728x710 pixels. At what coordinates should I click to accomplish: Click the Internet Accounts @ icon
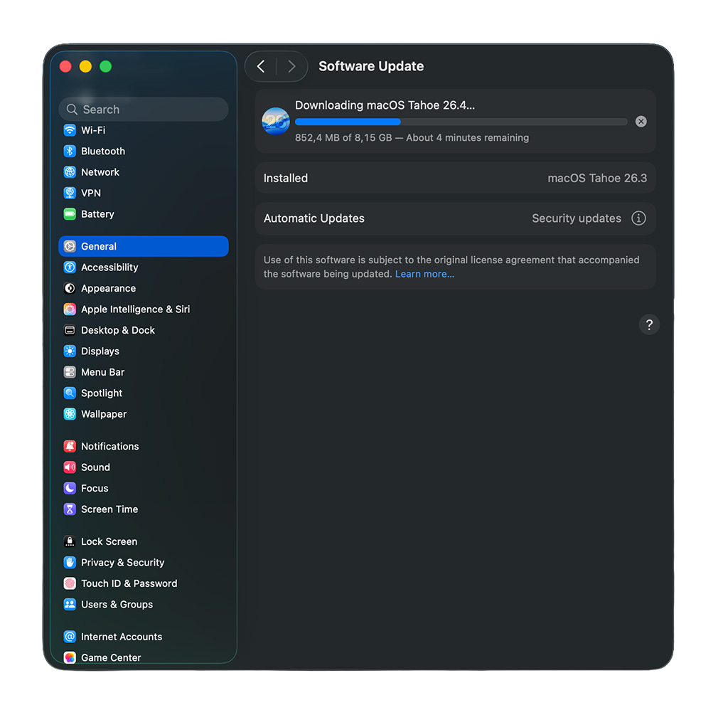click(70, 637)
